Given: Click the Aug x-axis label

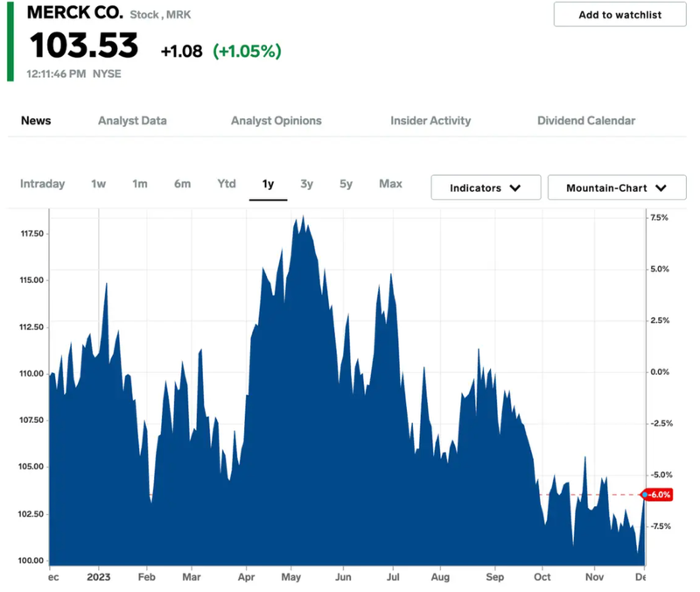Looking at the screenshot, I should pos(440,577).
